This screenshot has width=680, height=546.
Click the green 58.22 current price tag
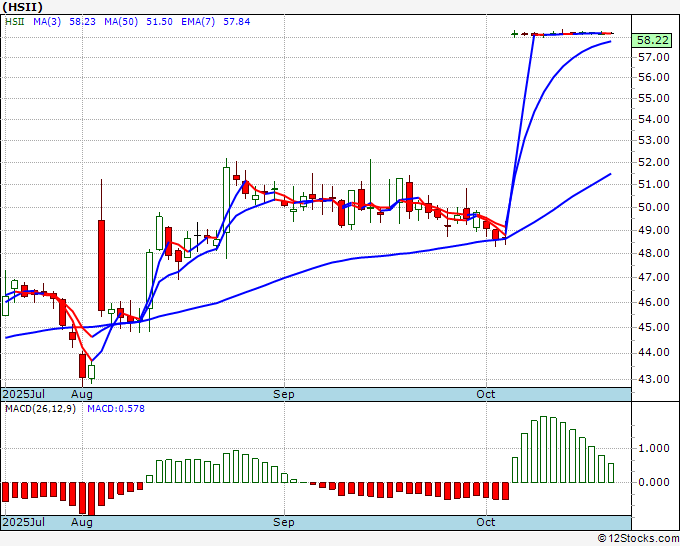pos(653,40)
